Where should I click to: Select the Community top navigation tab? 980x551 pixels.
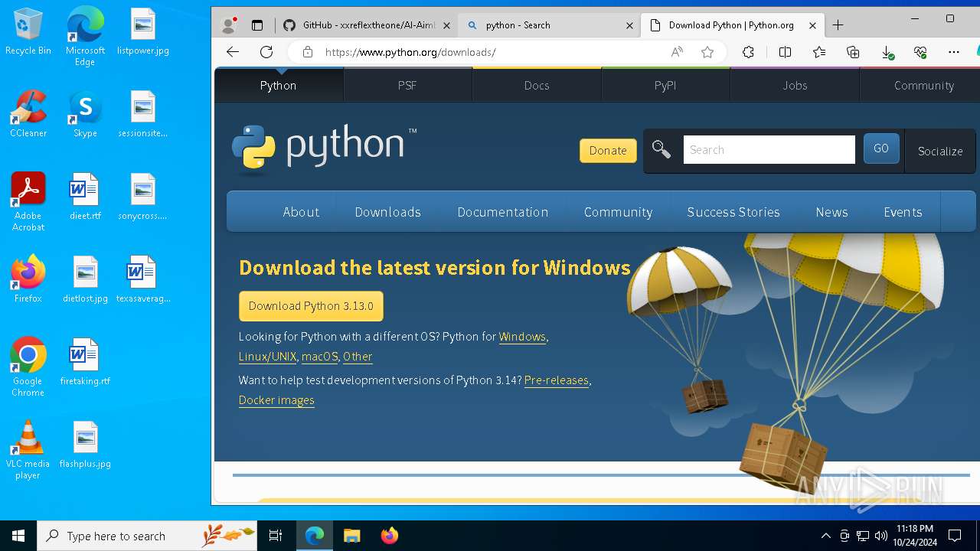923,85
